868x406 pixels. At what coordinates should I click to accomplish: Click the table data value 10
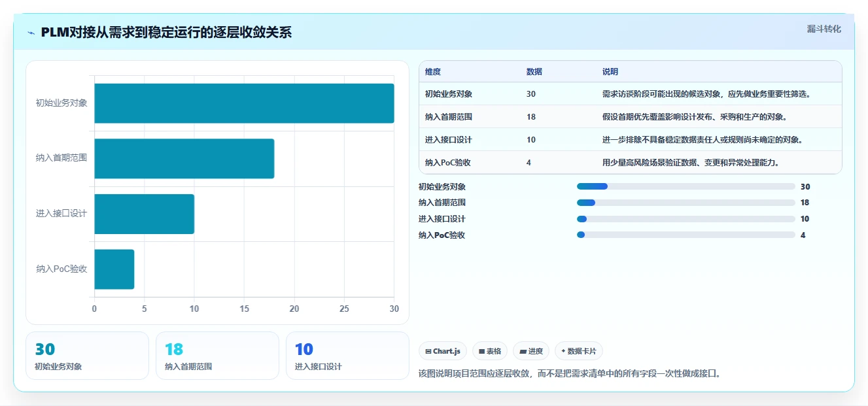click(531, 140)
